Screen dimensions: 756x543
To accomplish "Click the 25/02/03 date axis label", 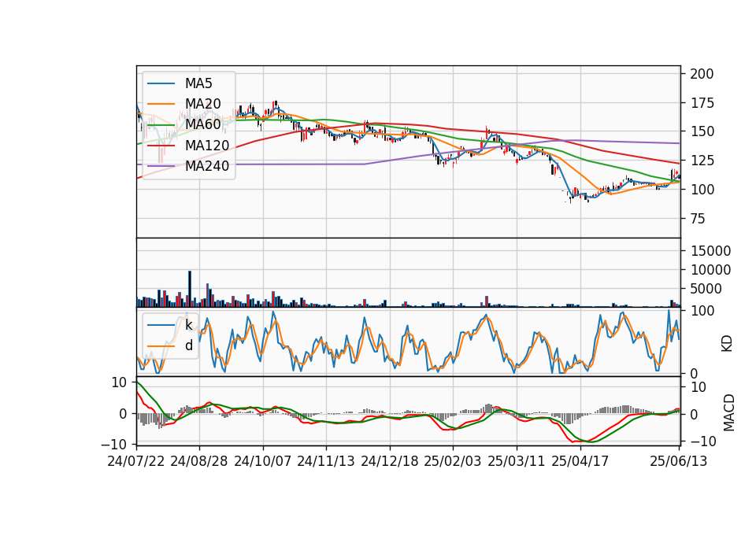I will pyautogui.click(x=453, y=461).
